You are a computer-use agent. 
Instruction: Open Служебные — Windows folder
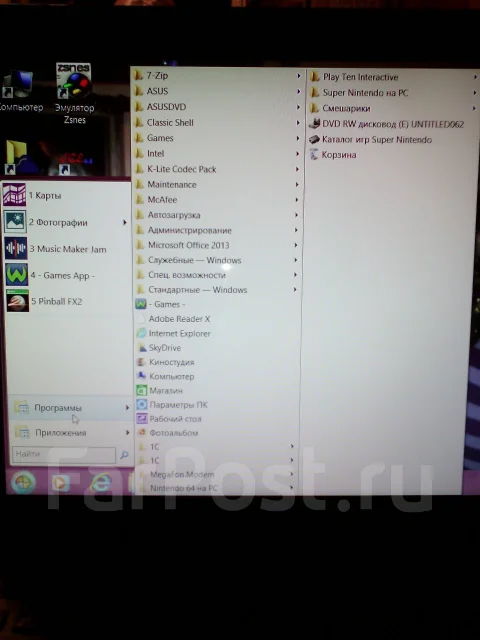(218, 260)
